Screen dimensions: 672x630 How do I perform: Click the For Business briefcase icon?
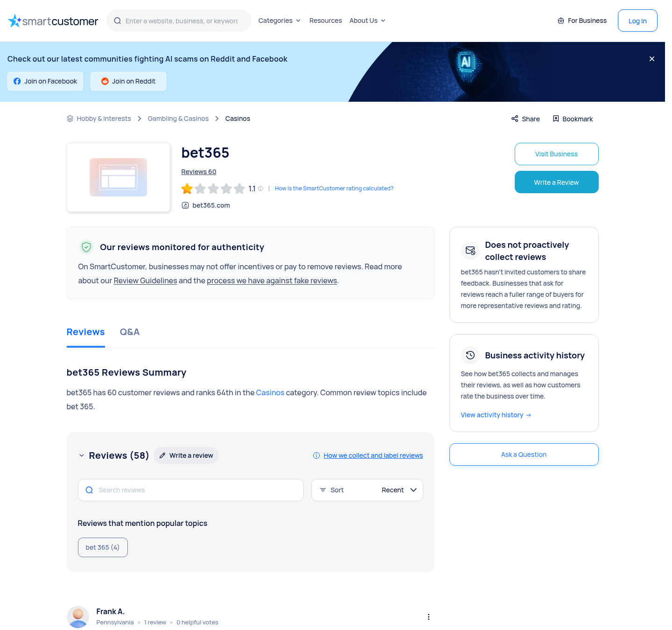561,21
